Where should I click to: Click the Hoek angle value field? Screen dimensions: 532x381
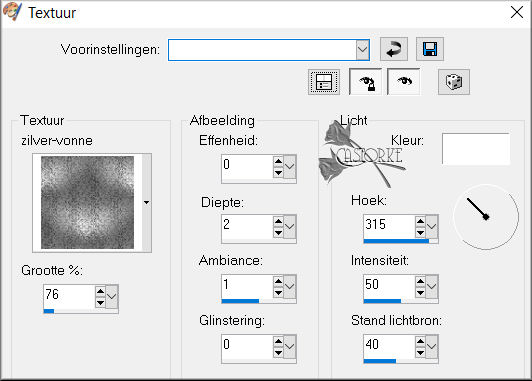tap(389, 227)
